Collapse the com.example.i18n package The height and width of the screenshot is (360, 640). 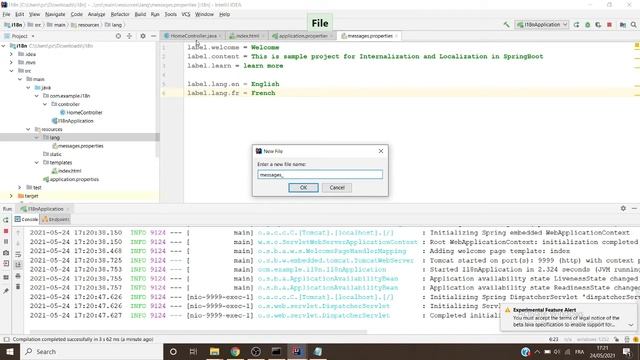coord(37,96)
